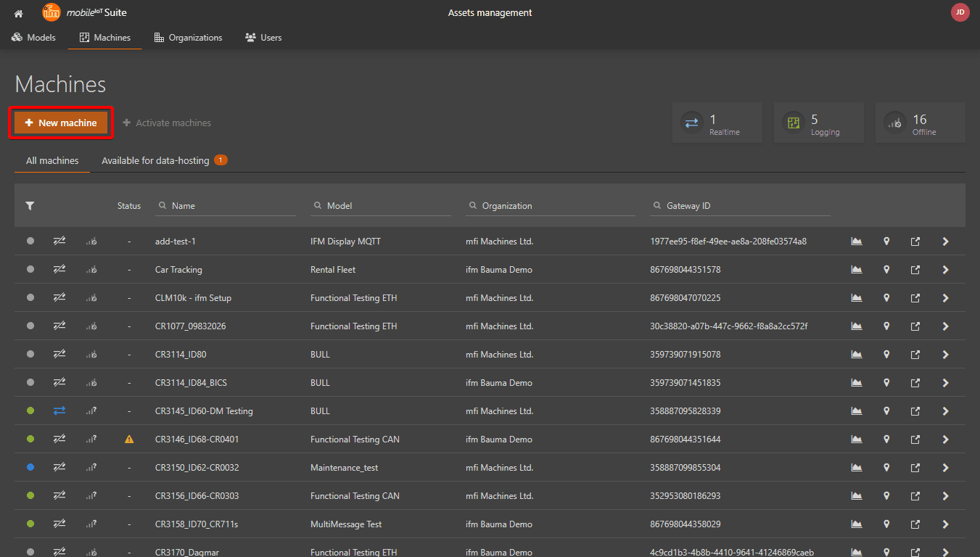Toggle the Logging machines counter tile
The image size is (980, 557).
pyautogui.click(x=818, y=123)
